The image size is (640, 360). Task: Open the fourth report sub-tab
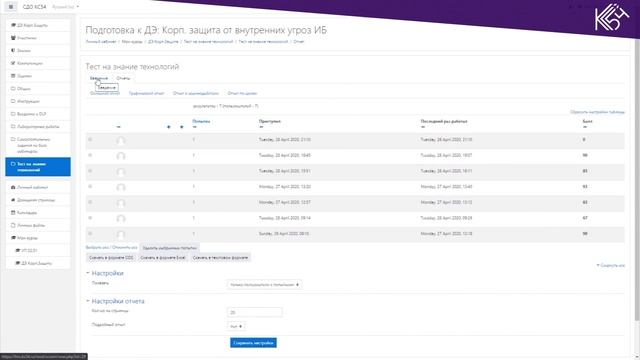coord(242,93)
